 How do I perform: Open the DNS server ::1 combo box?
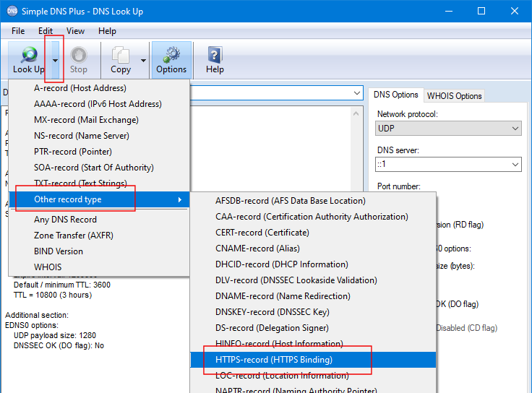coord(448,165)
